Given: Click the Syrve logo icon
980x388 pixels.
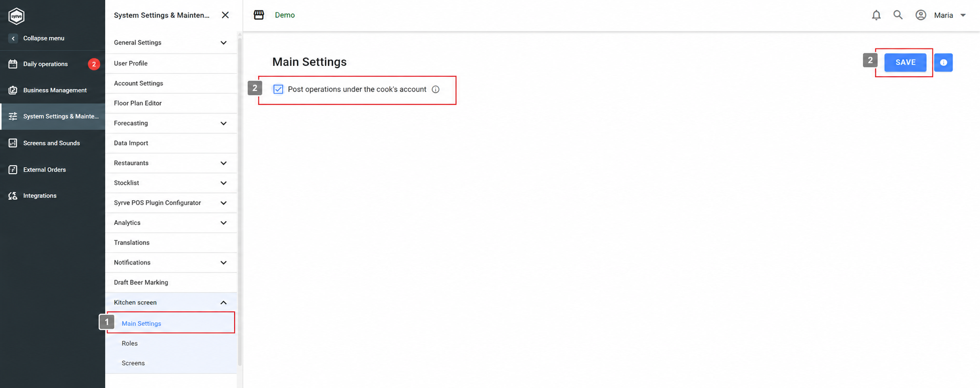Looking at the screenshot, I should (16, 16).
